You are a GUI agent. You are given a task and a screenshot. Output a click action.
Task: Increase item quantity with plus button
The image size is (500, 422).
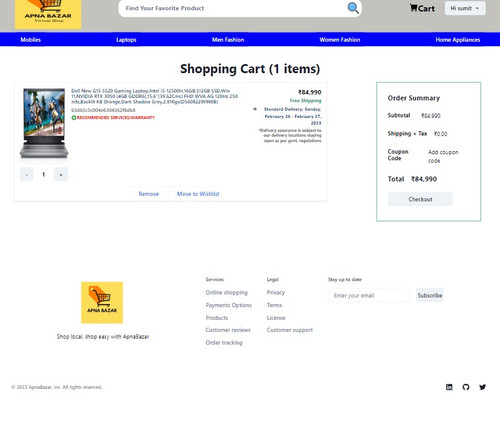pyautogui.click(x=61, y=174)
